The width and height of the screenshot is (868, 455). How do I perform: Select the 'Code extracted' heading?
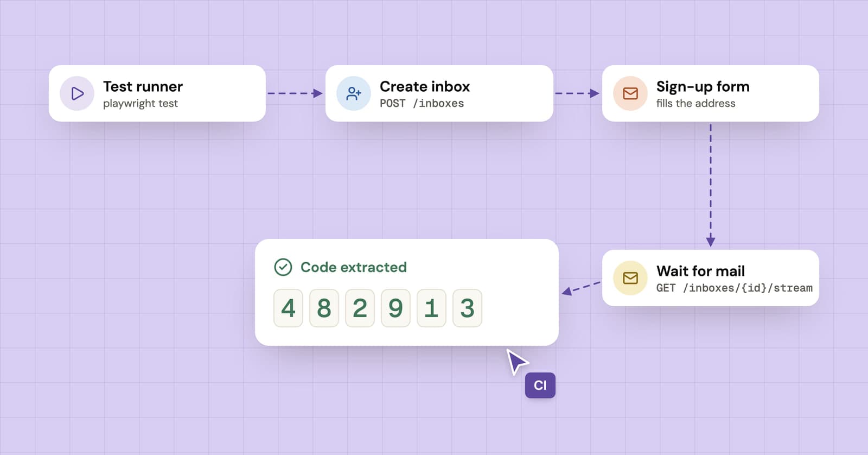pos(354,267)
